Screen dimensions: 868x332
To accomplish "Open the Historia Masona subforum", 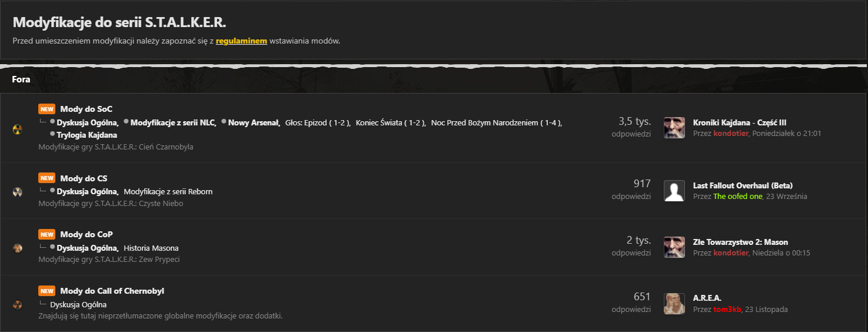I will click(151, 248).
